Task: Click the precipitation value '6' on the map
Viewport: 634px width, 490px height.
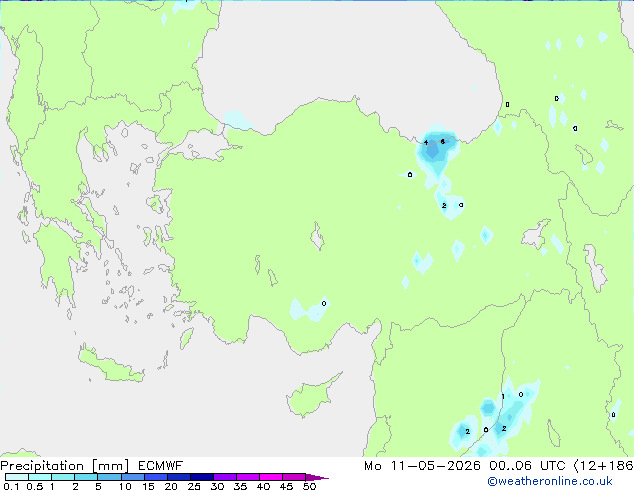Action: tap(443, 142)
